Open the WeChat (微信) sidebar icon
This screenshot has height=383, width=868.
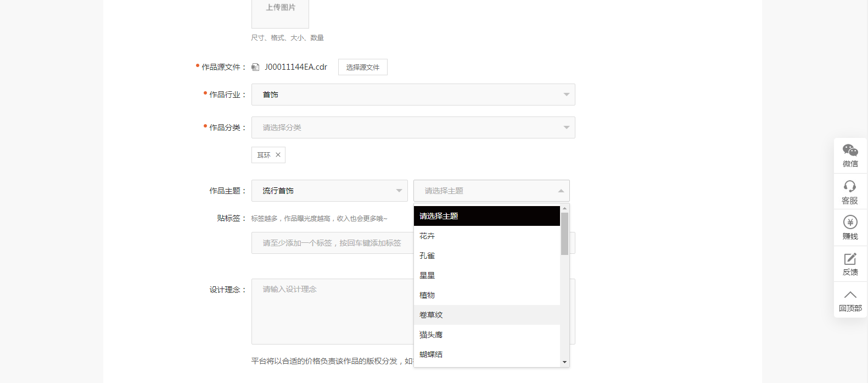[850, 156]
